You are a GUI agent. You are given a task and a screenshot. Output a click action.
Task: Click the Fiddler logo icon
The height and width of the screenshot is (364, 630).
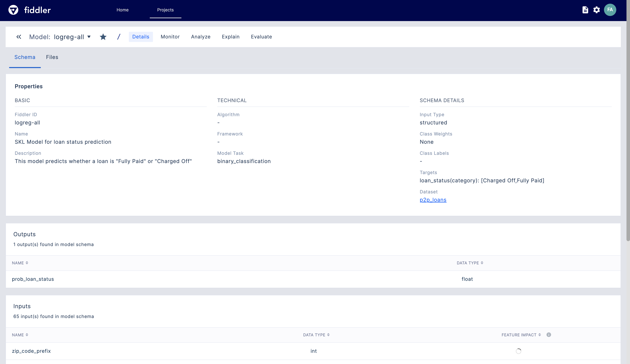click(13, 10)
